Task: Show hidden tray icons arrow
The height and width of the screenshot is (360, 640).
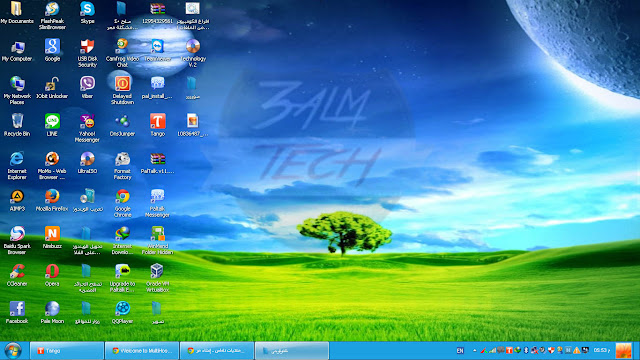Action: tap(474, 351)
